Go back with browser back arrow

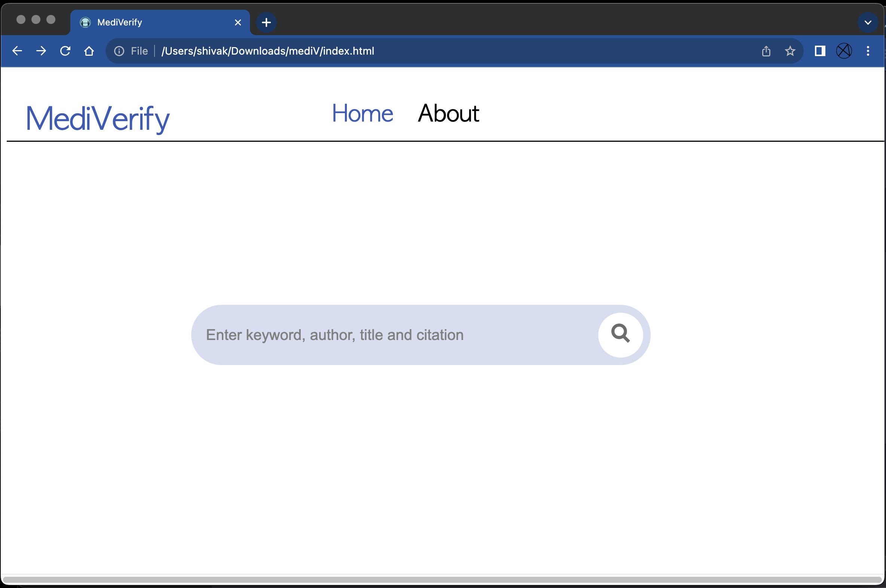[x=17, y=51]
